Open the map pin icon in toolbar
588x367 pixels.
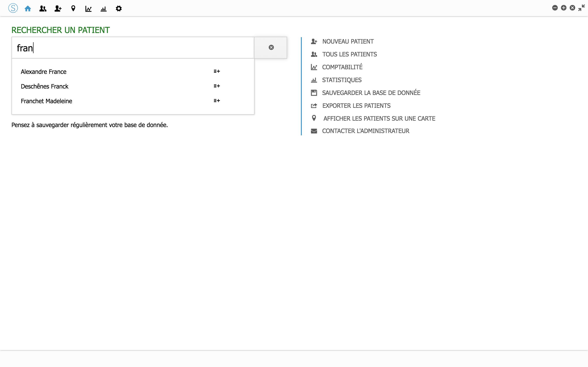73,9
